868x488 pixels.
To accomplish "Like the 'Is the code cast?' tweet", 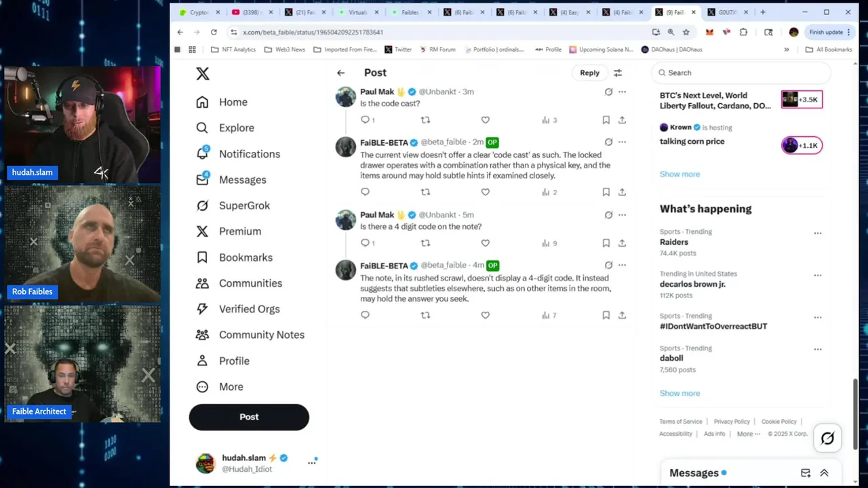I will [485, 120].
